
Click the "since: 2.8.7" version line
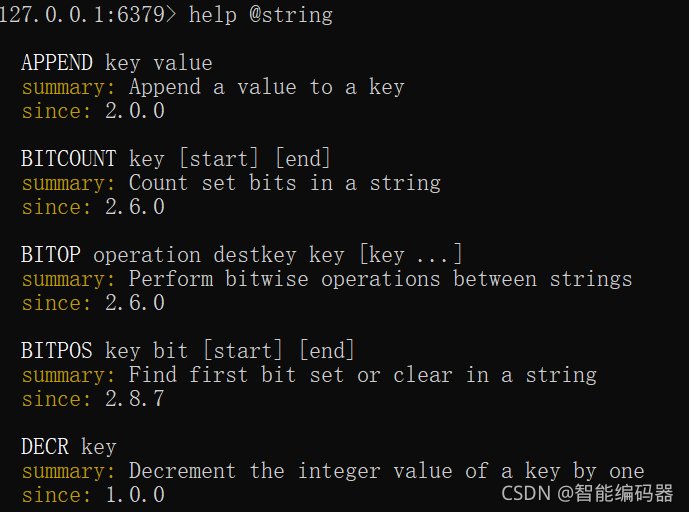[x=93, y=399]
